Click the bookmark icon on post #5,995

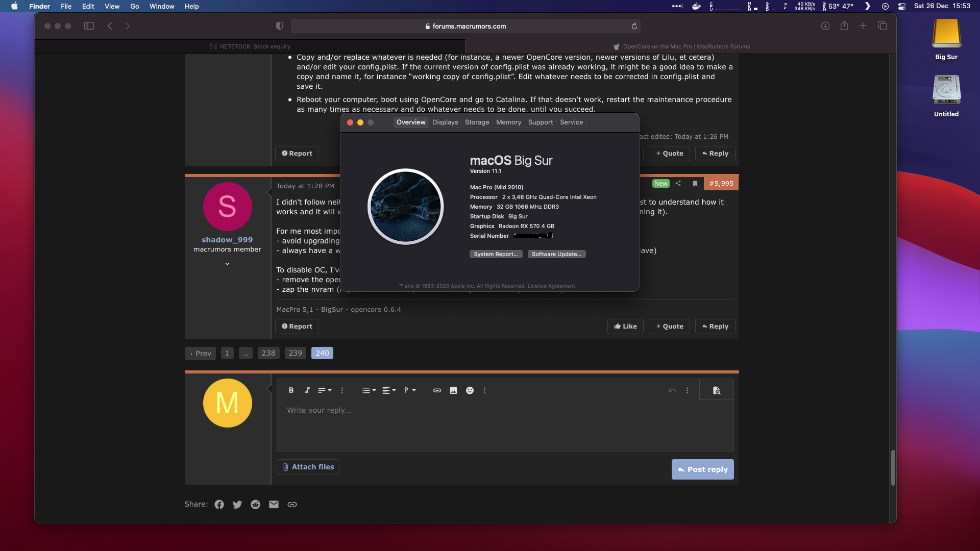click(695, 184)
